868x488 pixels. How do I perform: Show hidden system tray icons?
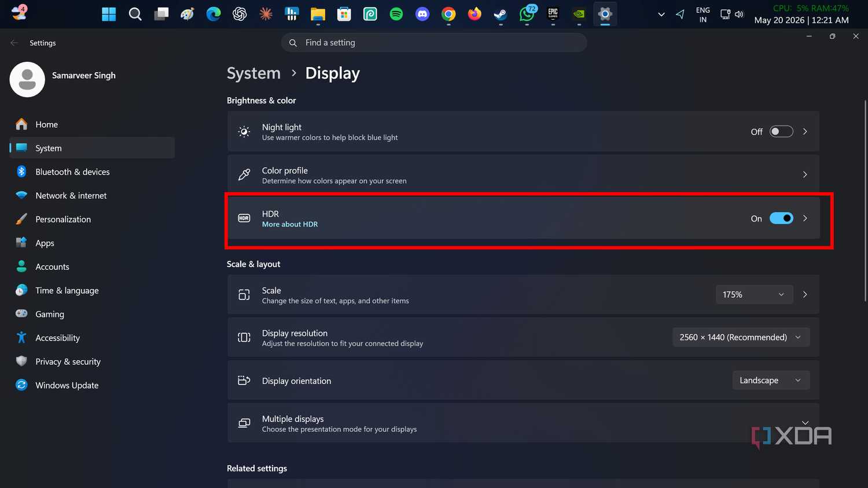coord(661,14)
